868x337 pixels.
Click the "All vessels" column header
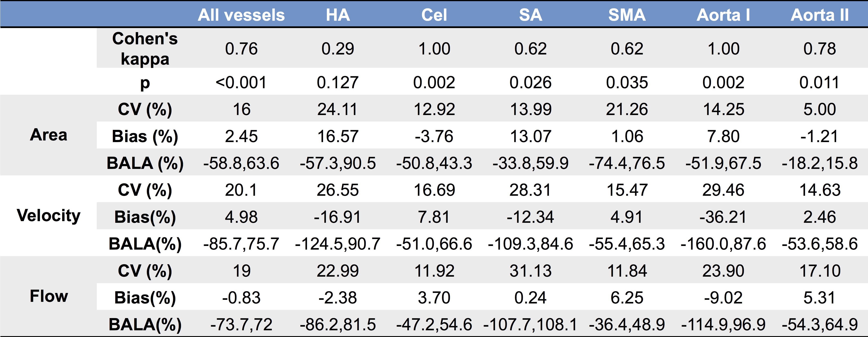click(241, 15)
